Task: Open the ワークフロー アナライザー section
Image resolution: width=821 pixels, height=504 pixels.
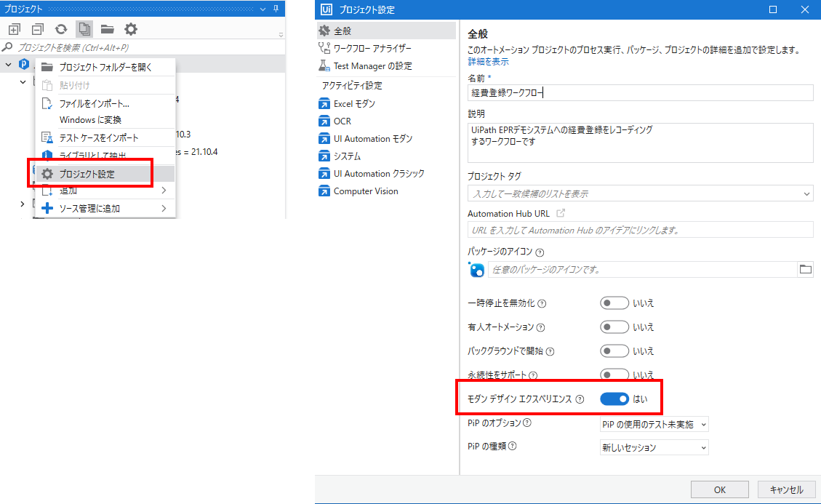Action: [x=386, y=48]
